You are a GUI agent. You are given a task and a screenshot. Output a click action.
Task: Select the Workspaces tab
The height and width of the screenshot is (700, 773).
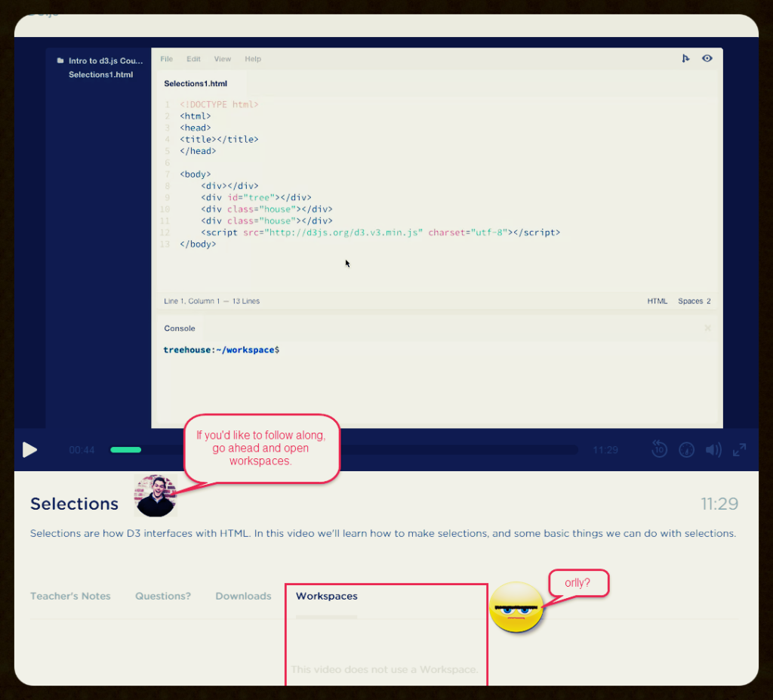pyautogui.click(x=327, y=596)
